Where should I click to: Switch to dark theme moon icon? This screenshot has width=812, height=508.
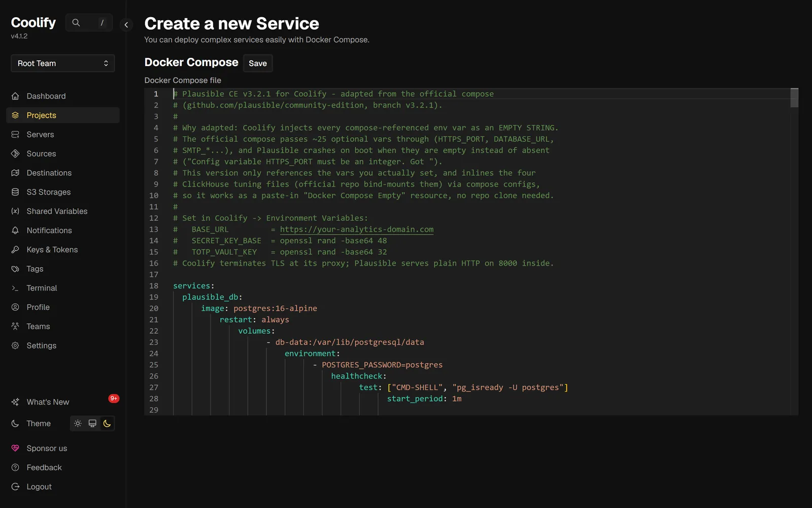tap(107, 423)
